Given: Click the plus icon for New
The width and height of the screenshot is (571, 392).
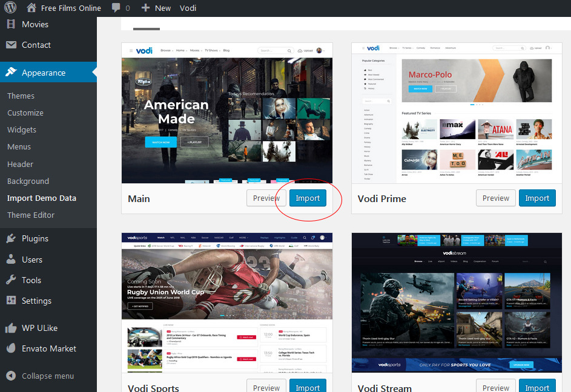Looking at the screenshot, I should tap(145, 8).
